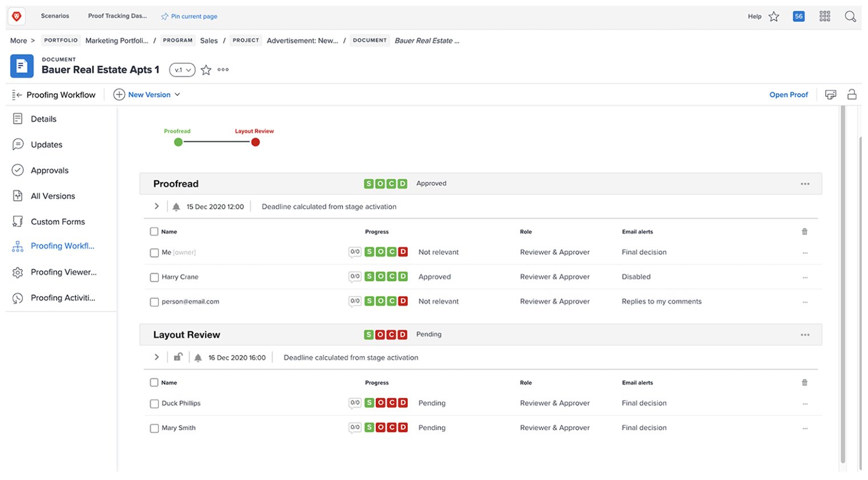
Task: Open the New Version dropdown chevron
Action: 178,94
